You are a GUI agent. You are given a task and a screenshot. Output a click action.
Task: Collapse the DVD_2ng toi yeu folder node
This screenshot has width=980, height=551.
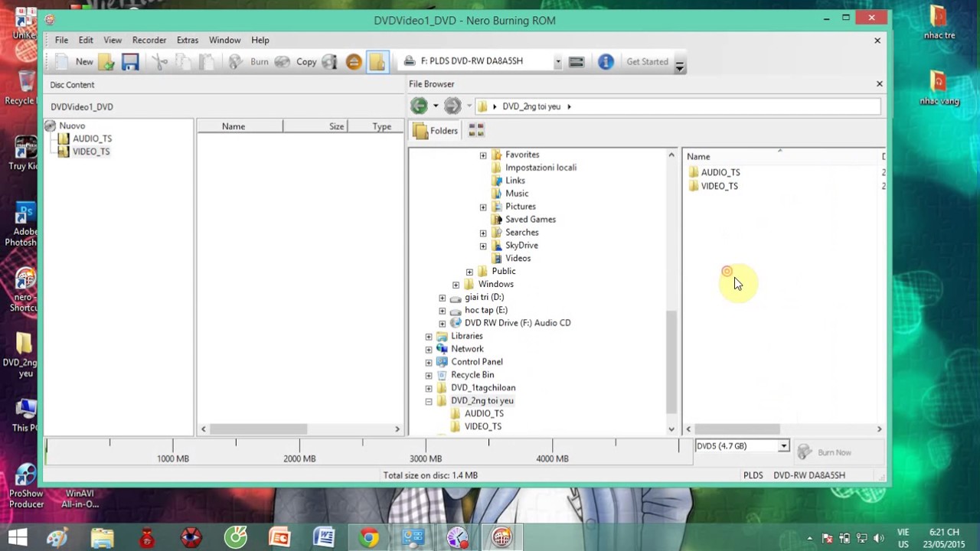click(x=428, y=402)
